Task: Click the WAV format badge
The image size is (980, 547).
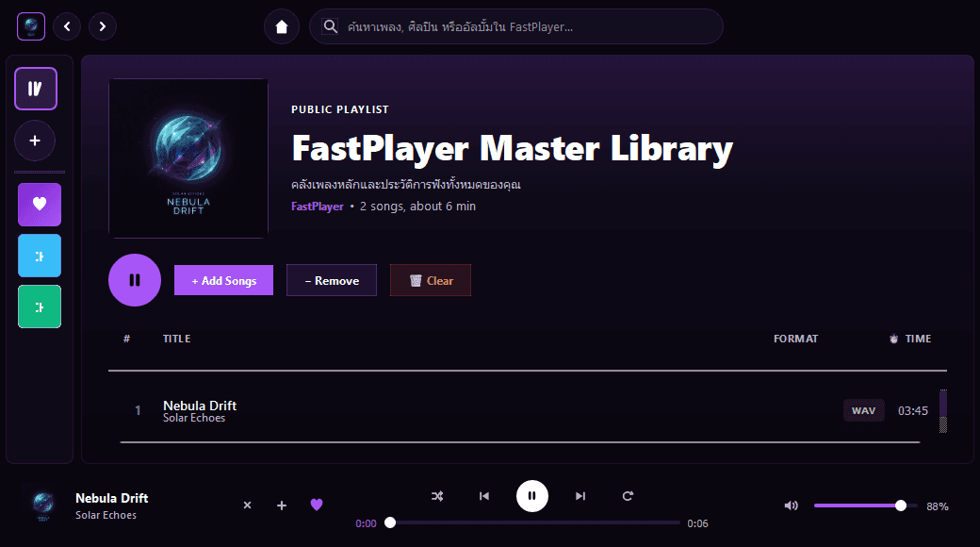Action: 864,410
